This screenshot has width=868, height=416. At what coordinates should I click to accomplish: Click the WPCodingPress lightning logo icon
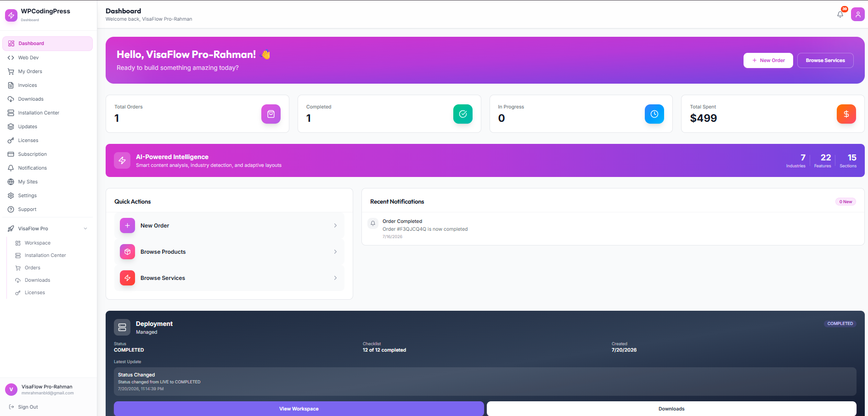11,15
